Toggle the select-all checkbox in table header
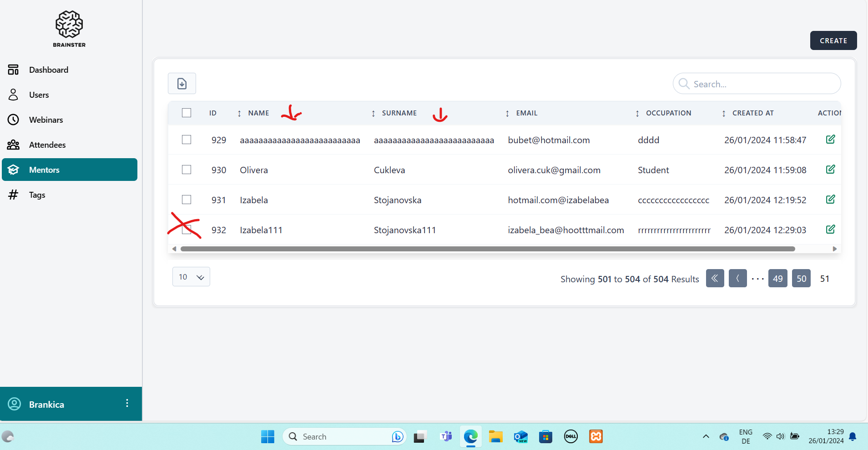The image size is (868, 450). [x=187, y=113]
